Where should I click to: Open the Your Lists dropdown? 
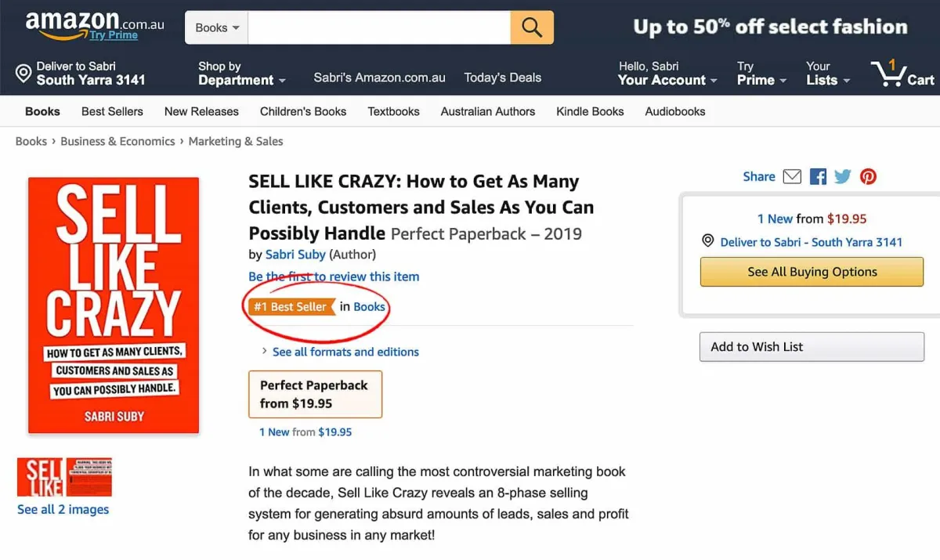pos(828,73)
